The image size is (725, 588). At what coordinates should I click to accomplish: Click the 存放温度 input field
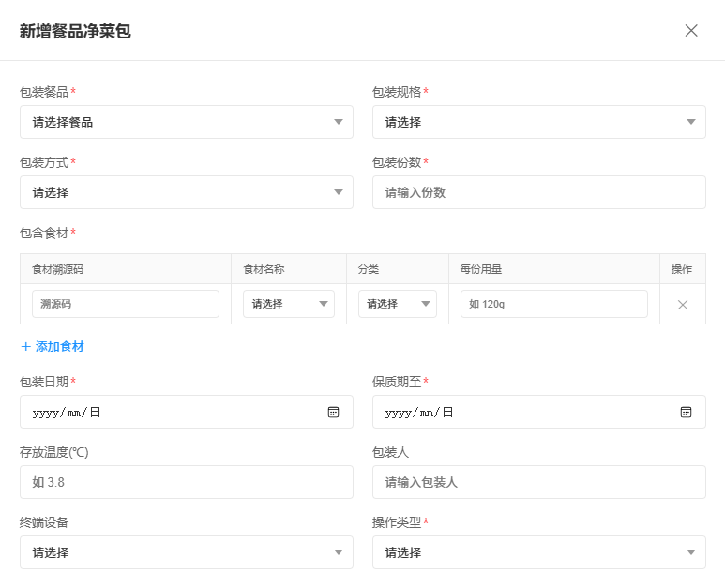pyautogui.click(x=187, y=482)
